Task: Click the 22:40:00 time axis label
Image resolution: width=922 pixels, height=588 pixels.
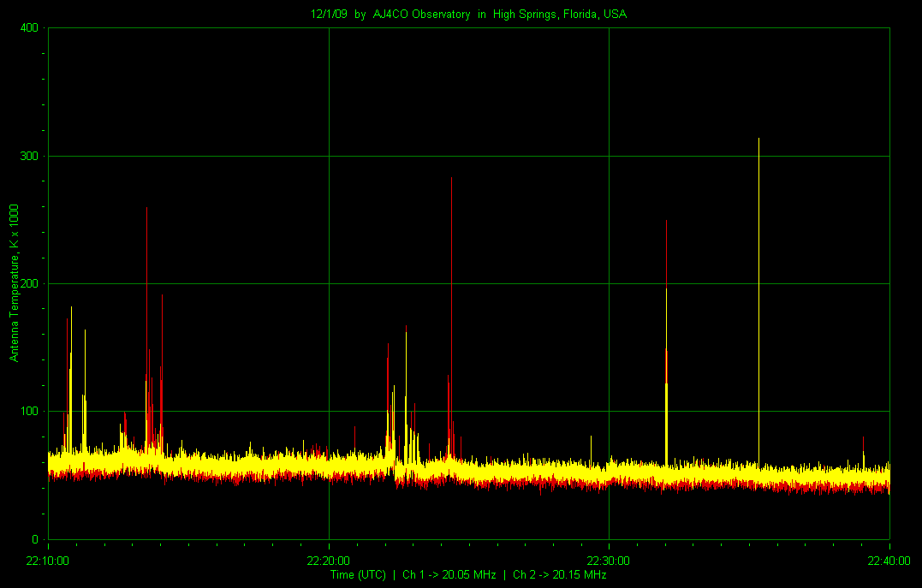Action: [x=889, y=561]
